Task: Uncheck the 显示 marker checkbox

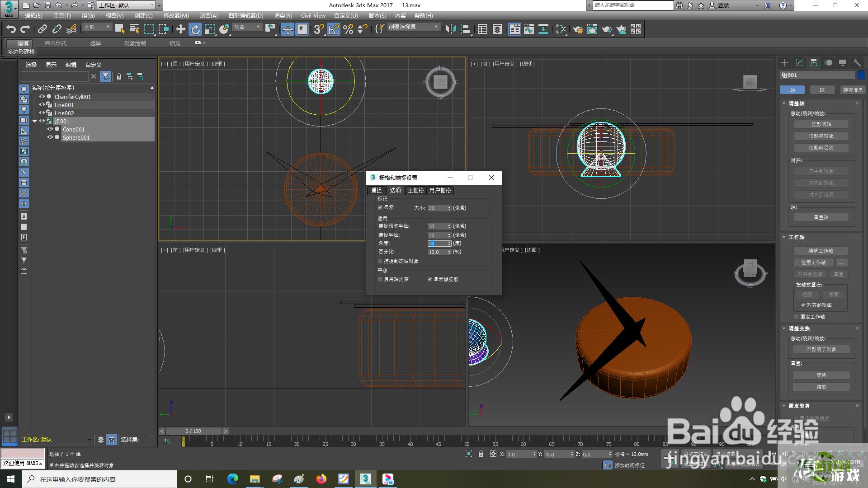Action: (x=380, y=207)
